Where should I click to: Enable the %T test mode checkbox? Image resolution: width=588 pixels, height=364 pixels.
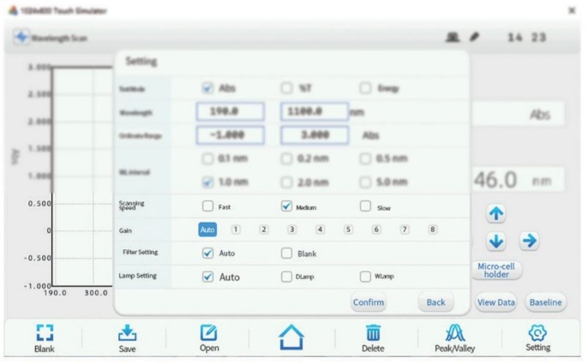pos(287,88)
